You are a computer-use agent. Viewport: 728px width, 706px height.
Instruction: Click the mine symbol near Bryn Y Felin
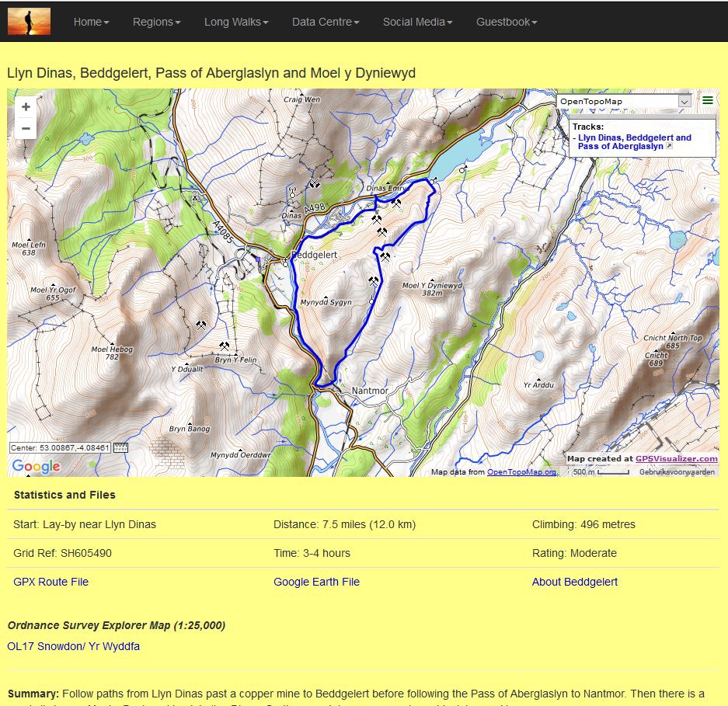pos(225,346)
